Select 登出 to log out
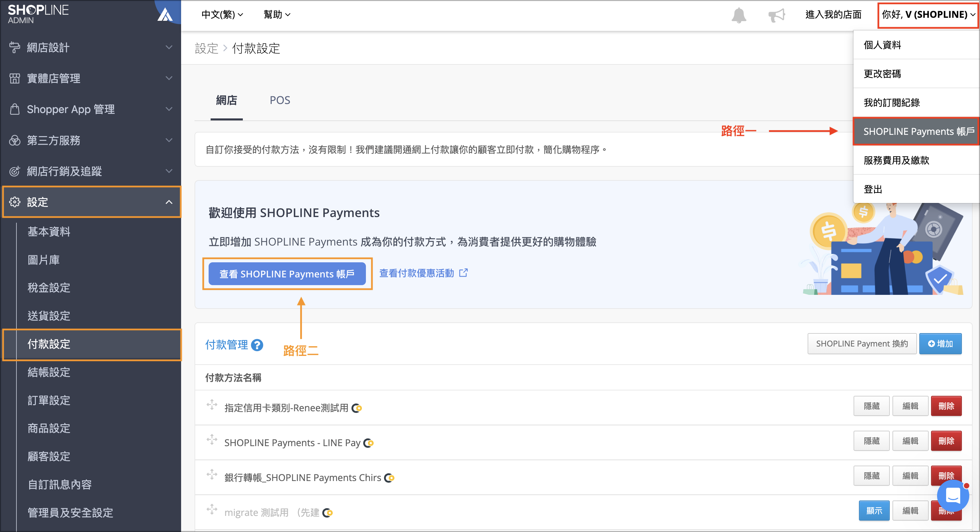This screenshot has height=532, width=980. (x=916, y=189)
